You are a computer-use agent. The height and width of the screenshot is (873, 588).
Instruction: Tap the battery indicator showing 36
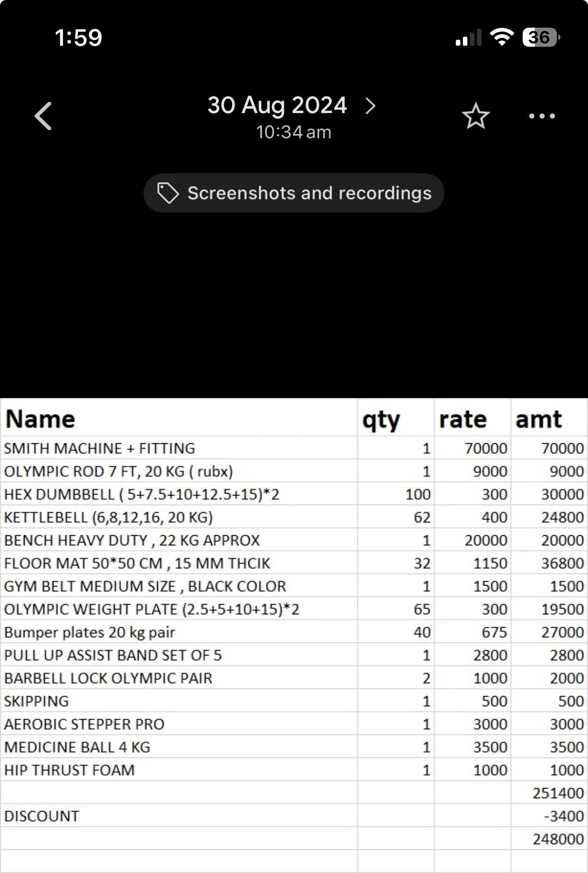coord(541,37)
